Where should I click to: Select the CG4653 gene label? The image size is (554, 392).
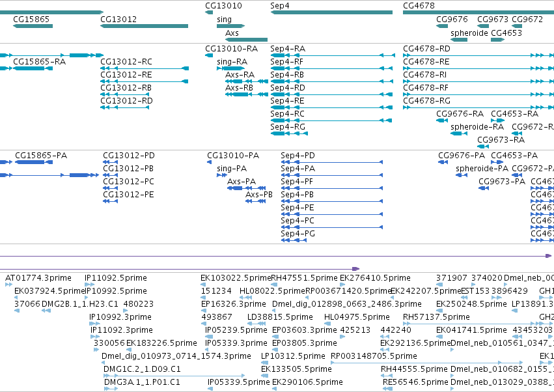tap(506, 33)
